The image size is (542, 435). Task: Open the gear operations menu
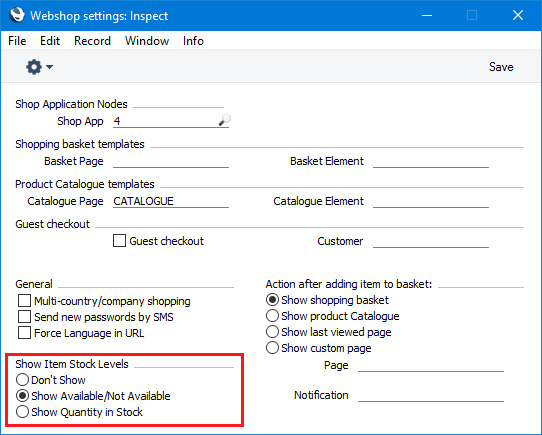34,67
